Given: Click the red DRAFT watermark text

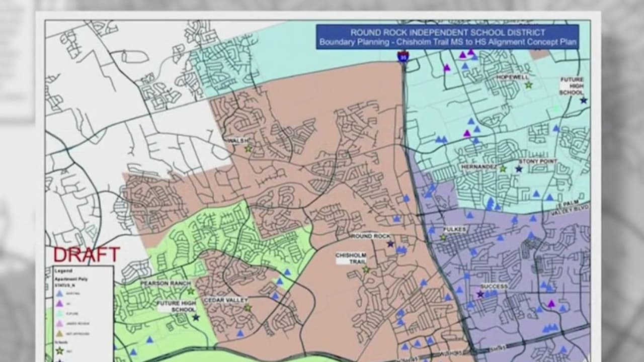Looking at the screenshot, I should tap(86, 254).
